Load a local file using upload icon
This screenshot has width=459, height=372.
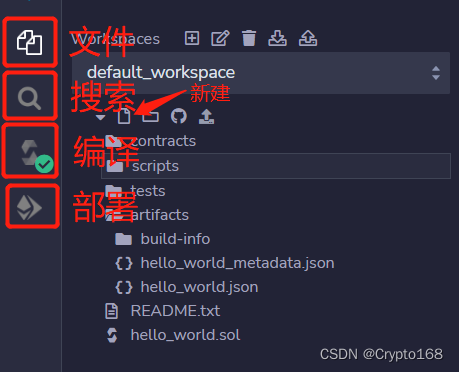[206, 116]
